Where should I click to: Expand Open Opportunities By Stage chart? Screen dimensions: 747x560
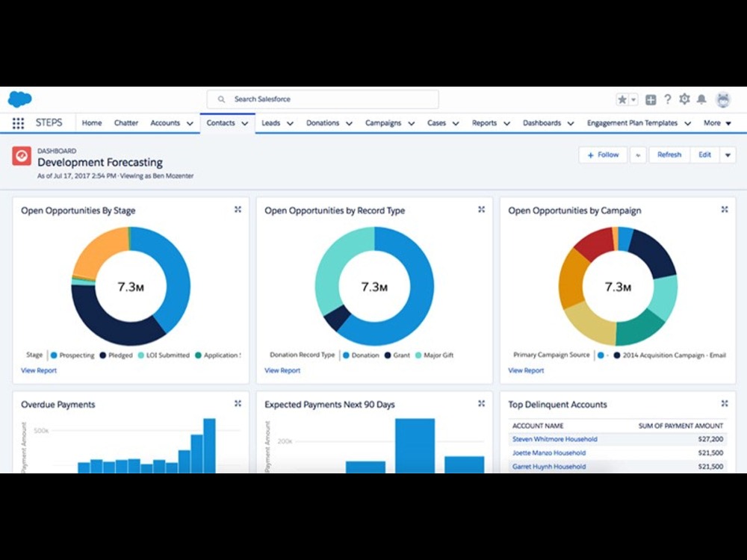click(238, 210)
